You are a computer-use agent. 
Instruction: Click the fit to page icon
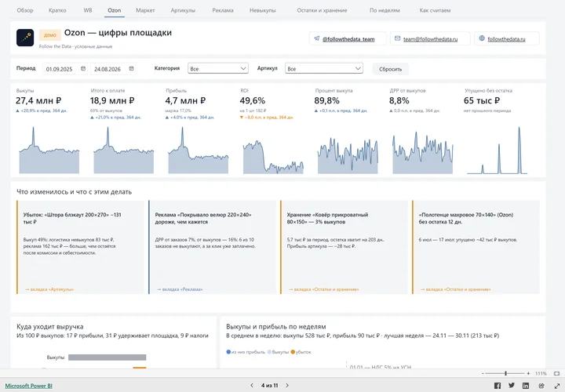coord(556,374)
